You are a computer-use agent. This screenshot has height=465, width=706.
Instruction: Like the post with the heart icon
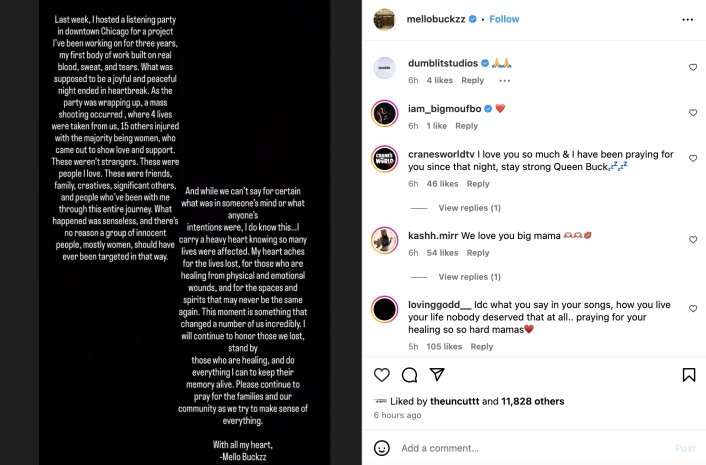click(x=381, y=375)
